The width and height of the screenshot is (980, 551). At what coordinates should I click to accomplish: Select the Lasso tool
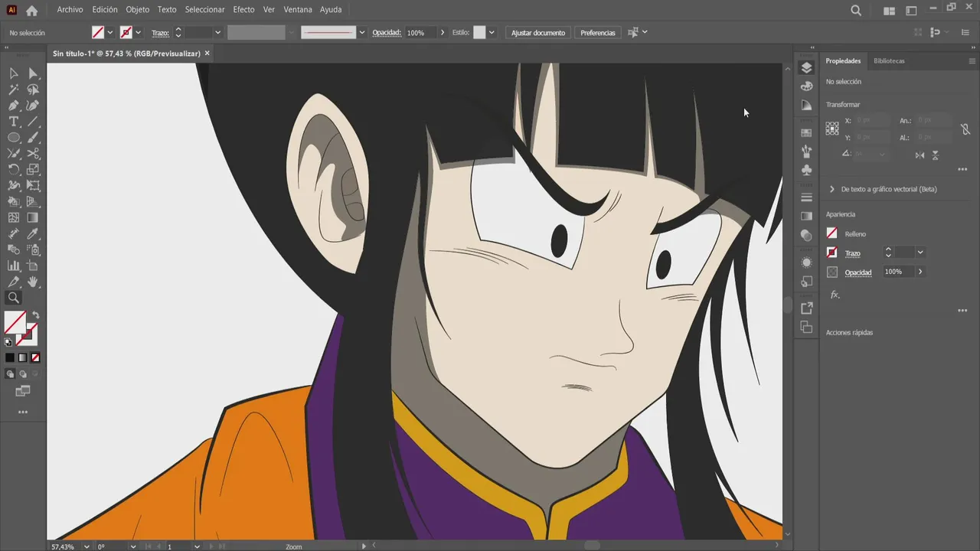coord(33,90)
